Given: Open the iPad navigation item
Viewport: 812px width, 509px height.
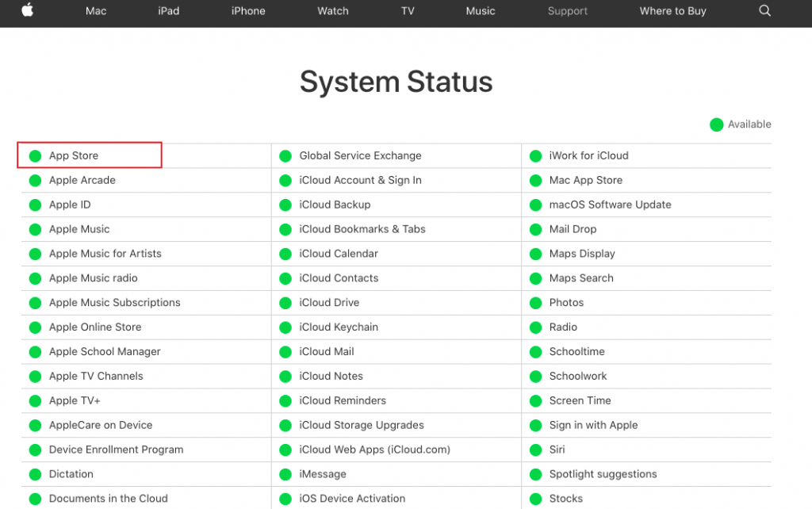Looking at the screenshot, I should (169, 11).
